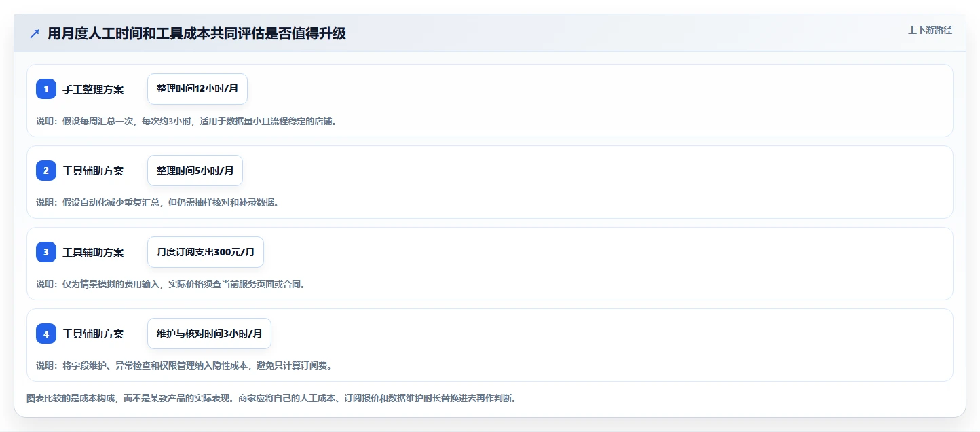Screen dimensions: 980x432
Task: Click the number 2 badge
Action: click(46, 170)
